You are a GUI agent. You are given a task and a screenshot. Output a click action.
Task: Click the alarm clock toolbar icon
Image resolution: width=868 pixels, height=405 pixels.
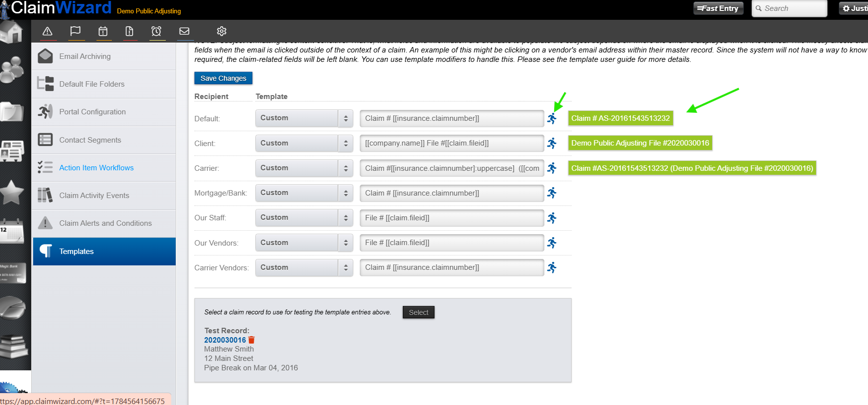pyautogui.click(x=156, y=31)
